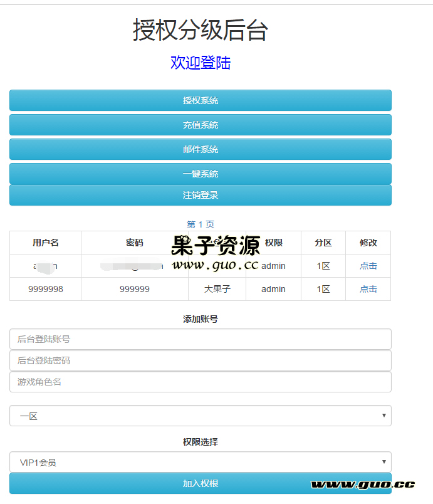Go to the 邮件系统 page
Screen dimensions: 433x504
click(201, 149)
